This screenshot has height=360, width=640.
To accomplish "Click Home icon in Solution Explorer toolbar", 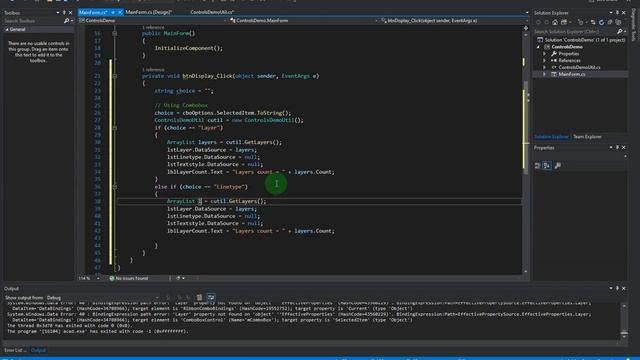I will coord(555,22).
